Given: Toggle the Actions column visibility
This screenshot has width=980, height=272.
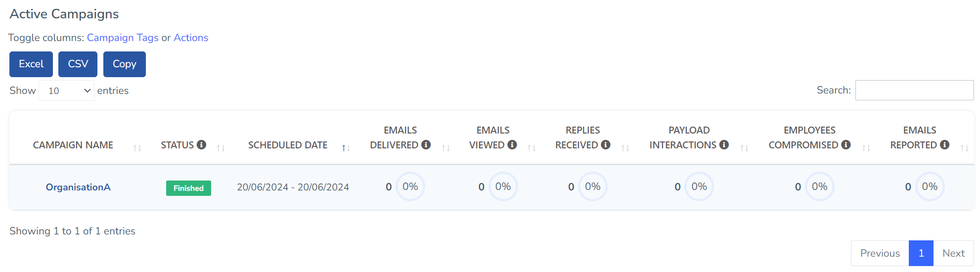Looking at the screenshot, I should 191,38.
